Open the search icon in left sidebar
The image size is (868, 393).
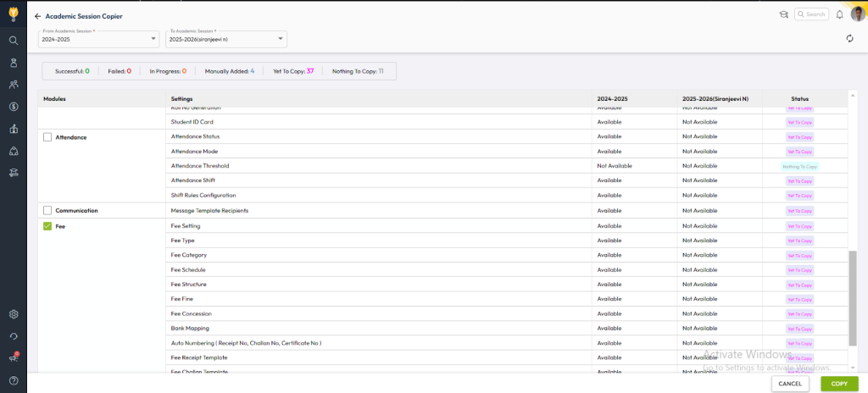[x=14, y=40]
